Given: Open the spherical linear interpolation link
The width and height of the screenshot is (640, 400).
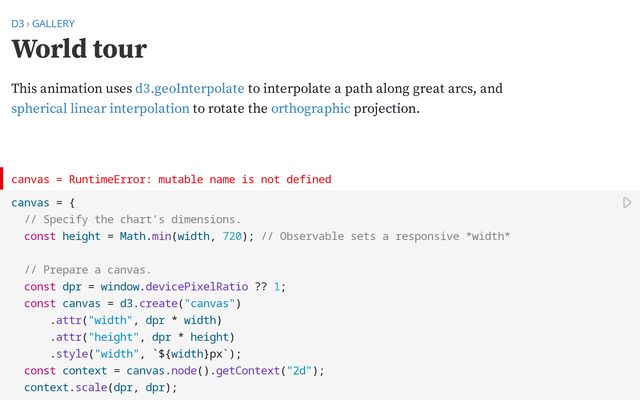Looking at the screenshot, I should (100, 108).
